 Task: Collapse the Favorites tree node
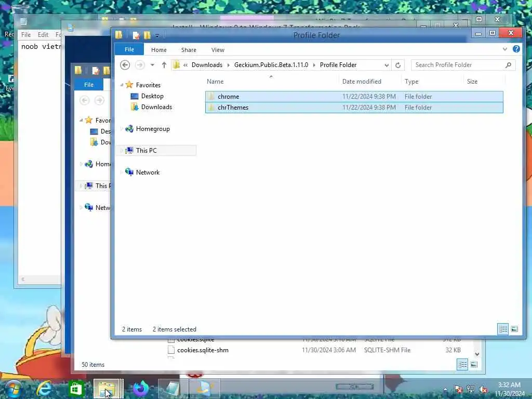pos(122,85)
